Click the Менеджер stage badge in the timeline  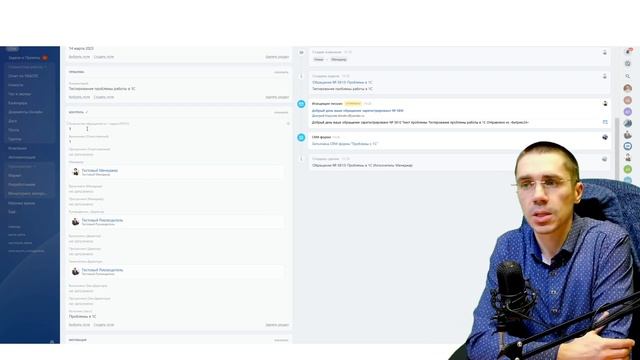(x=339, y=60)
